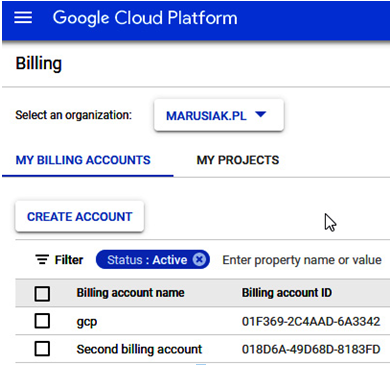Click billing ID 01F369-2C4AAD-6A3342
Screen dimensions: 390x365
click(311, 321)
